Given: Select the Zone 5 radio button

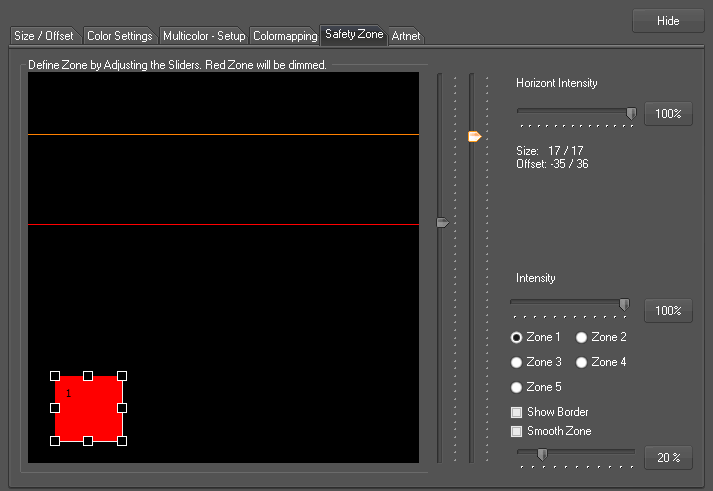Looking at the screenshot, I should 517,387.
